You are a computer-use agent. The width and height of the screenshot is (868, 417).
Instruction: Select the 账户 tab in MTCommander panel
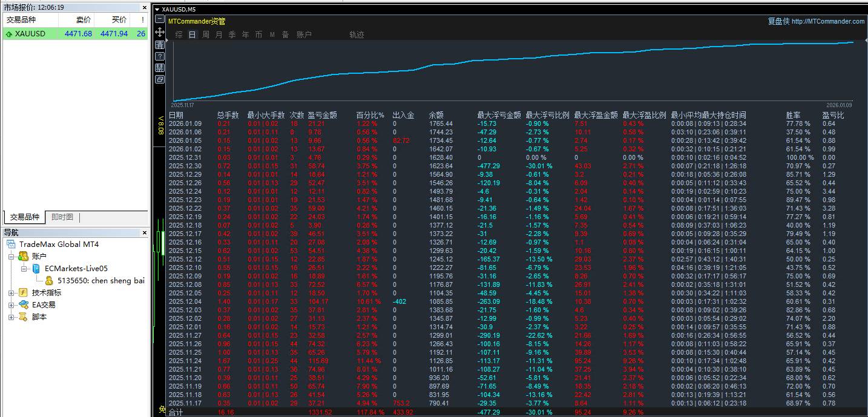coord(304,35)
